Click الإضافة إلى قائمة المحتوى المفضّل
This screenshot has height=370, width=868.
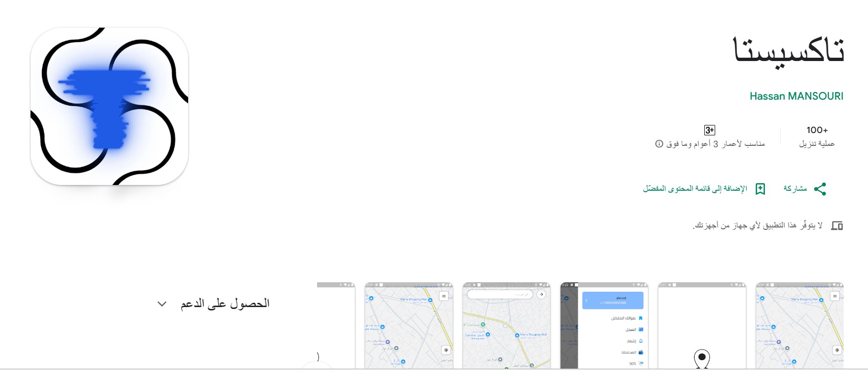click(x=695, y=189)
